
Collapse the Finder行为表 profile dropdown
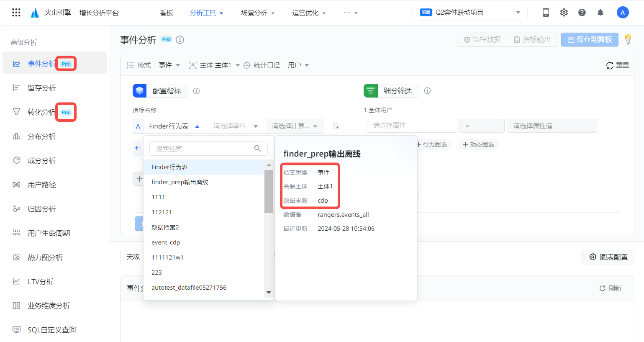tap(174, 126)
